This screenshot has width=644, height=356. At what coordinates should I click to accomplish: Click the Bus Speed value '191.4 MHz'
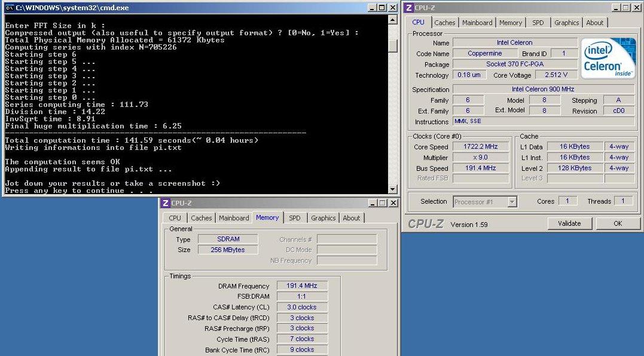click(481, 168)
